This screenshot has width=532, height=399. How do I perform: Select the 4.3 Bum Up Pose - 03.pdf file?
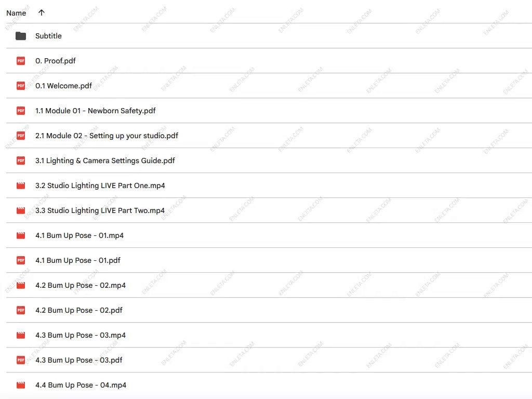79,360
